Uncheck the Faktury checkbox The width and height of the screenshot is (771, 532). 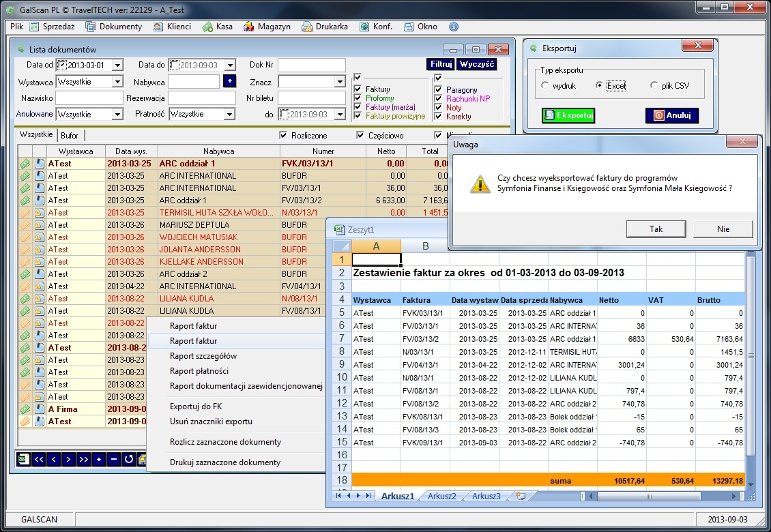(x=358, y=89)
